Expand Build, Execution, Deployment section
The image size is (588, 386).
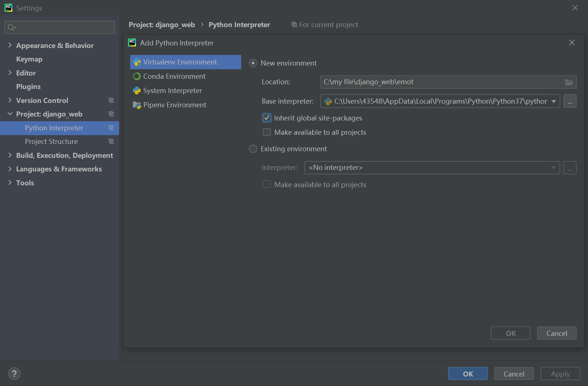pyautogui.click(x=10, y=155)
